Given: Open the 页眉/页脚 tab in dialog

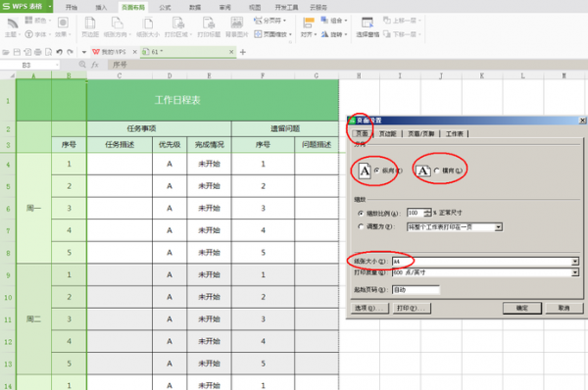Looking at the screenshot, I should (420, 133).
